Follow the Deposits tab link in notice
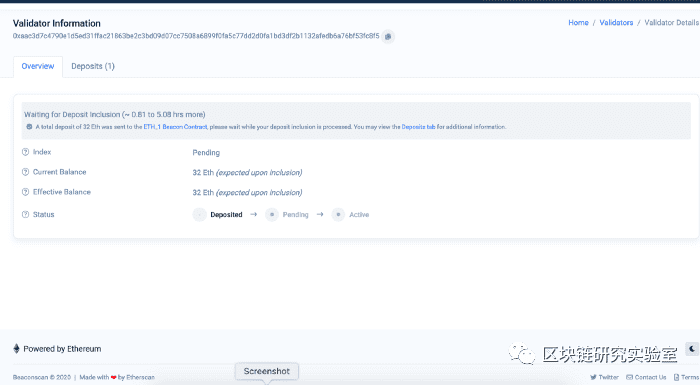The width and height of the screenshot is (700, 385). [x=418, y=127]
